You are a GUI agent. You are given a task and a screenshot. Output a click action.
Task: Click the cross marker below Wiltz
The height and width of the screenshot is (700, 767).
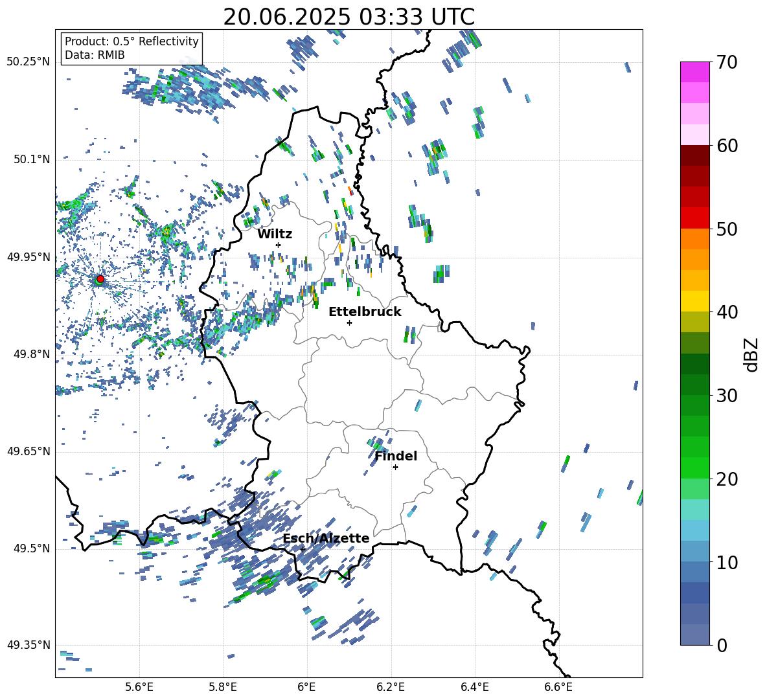279,245
